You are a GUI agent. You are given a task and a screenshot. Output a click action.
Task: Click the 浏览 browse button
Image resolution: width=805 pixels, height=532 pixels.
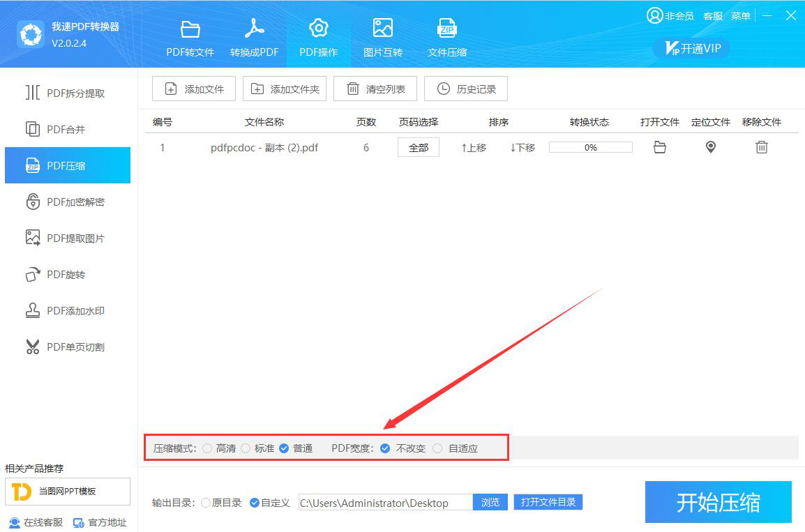tap(490, 502)
